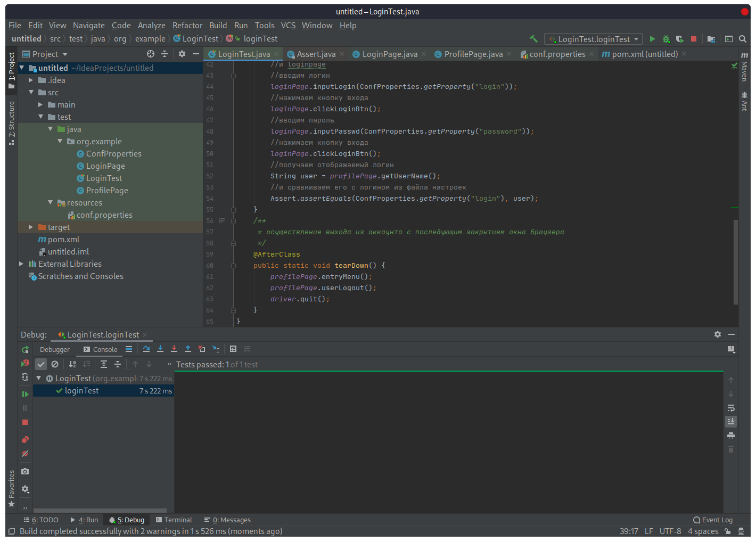The height and width of the screenshot is (542, 756).
Task: Open the Terminal tool window
Action: [174, 520]
